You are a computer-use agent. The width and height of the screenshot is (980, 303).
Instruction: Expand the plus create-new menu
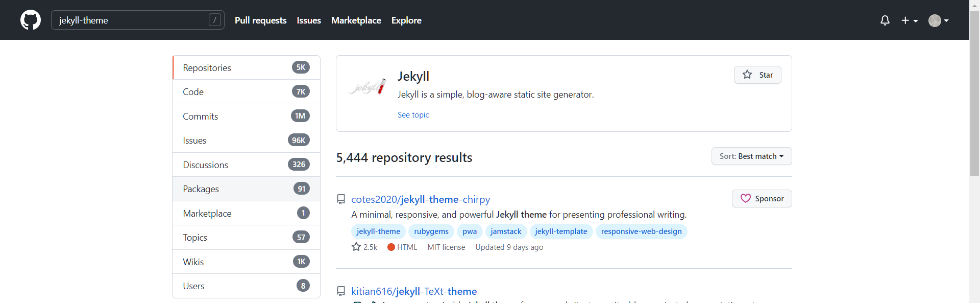(910, 20)
